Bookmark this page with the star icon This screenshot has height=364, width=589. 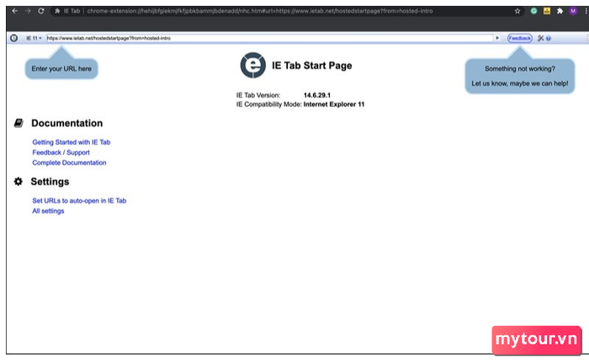click(x=517, y=11)
